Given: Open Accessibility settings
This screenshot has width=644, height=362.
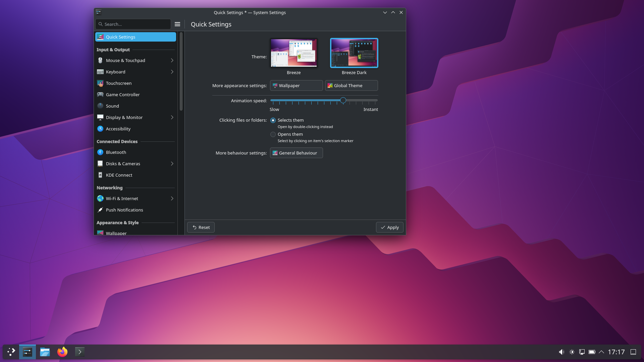Looking at the screenshot, I should pos(136,129).
